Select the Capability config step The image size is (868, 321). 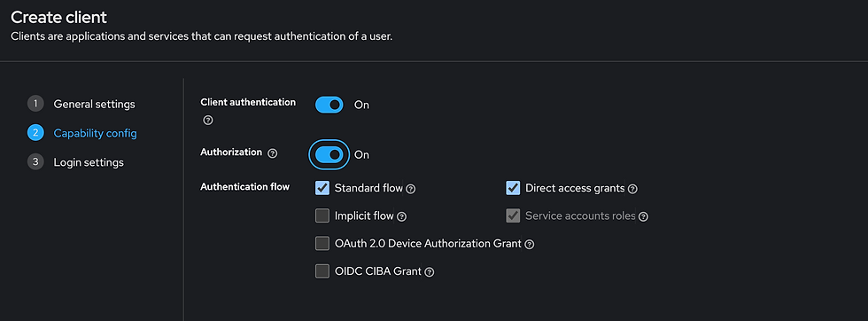[x=96, y=133]
